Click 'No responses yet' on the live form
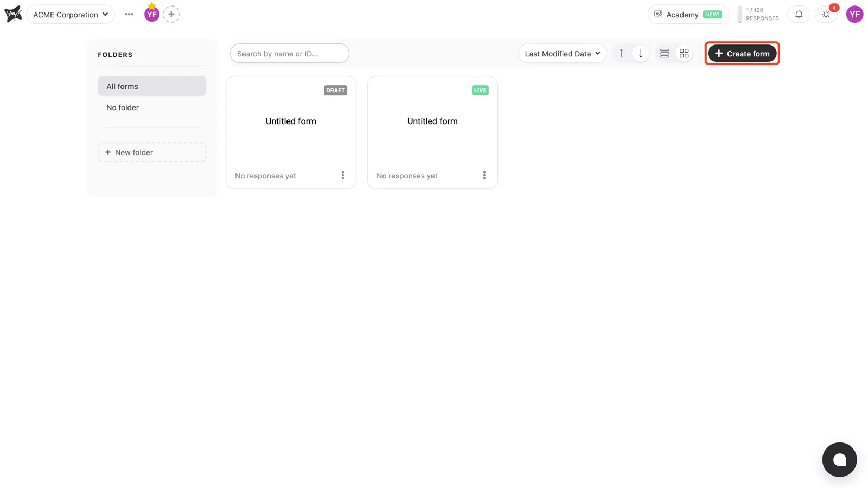The width and height of the screenshot is (868, 488). [407, 176]
